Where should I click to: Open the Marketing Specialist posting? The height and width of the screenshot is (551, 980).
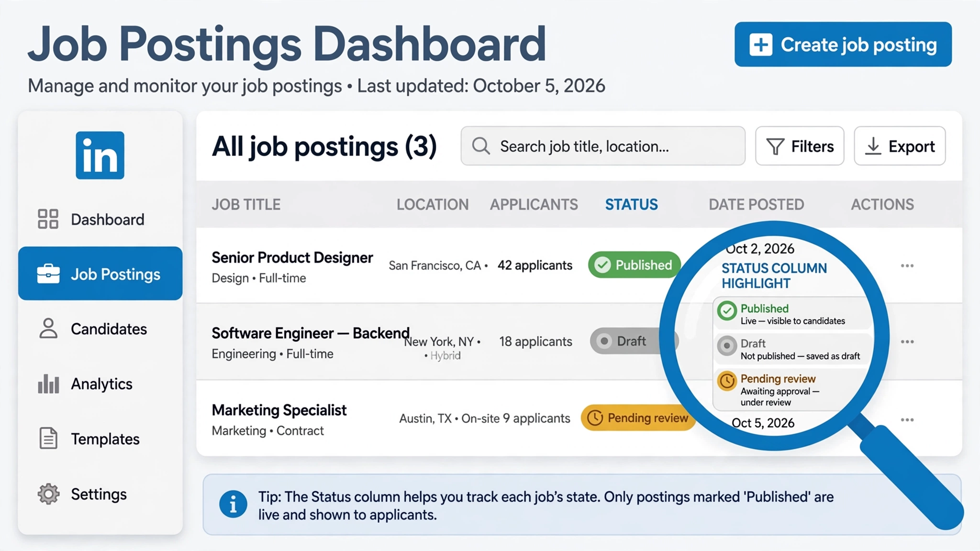[279, 410]
